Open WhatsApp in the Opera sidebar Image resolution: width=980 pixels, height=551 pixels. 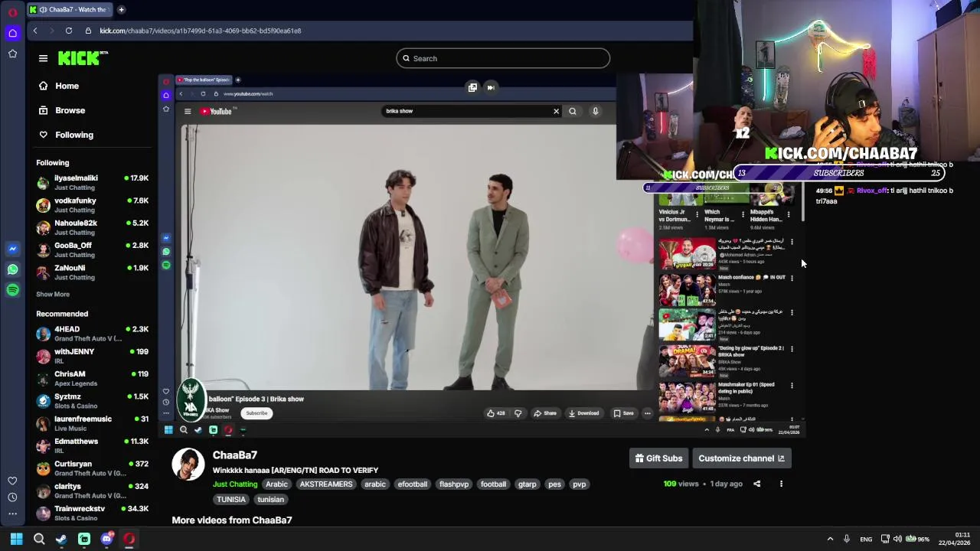tap(12, 269)
